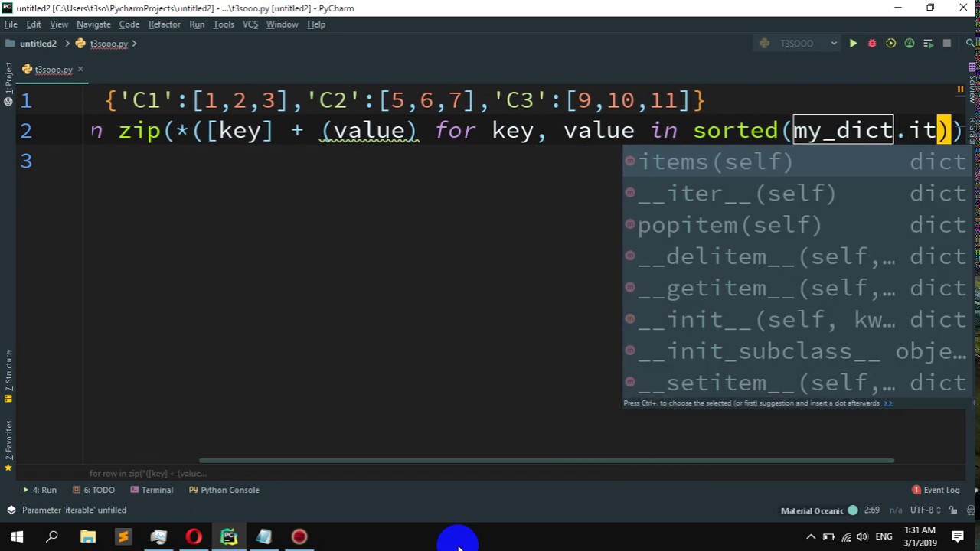Click the >> link in completion hint
This screenshot has height=551, width=980.
[x=888, y=403]
